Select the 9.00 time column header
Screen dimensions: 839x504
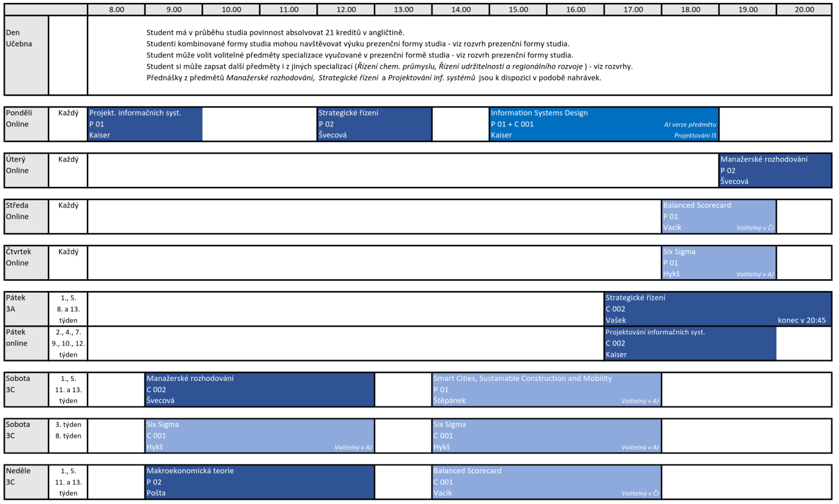coord(174,10)
